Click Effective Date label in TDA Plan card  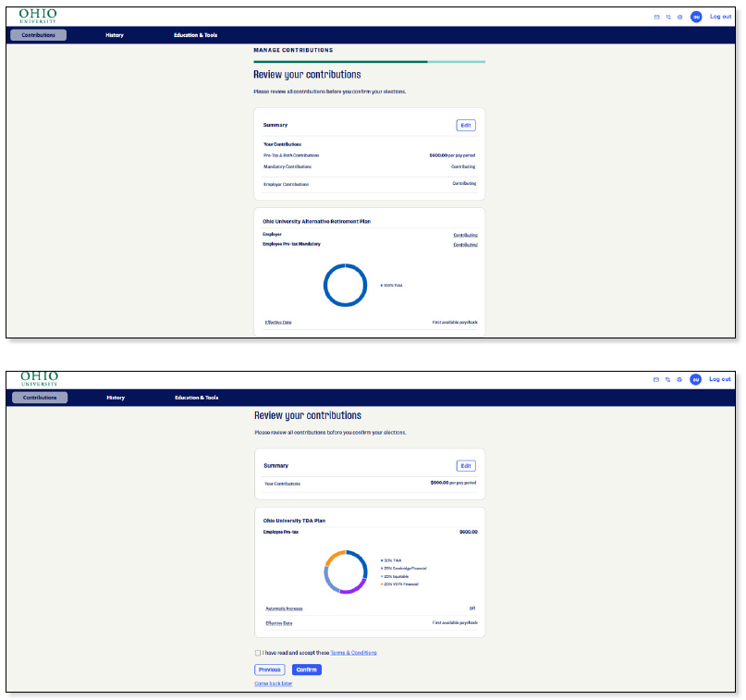click(279, 623)
